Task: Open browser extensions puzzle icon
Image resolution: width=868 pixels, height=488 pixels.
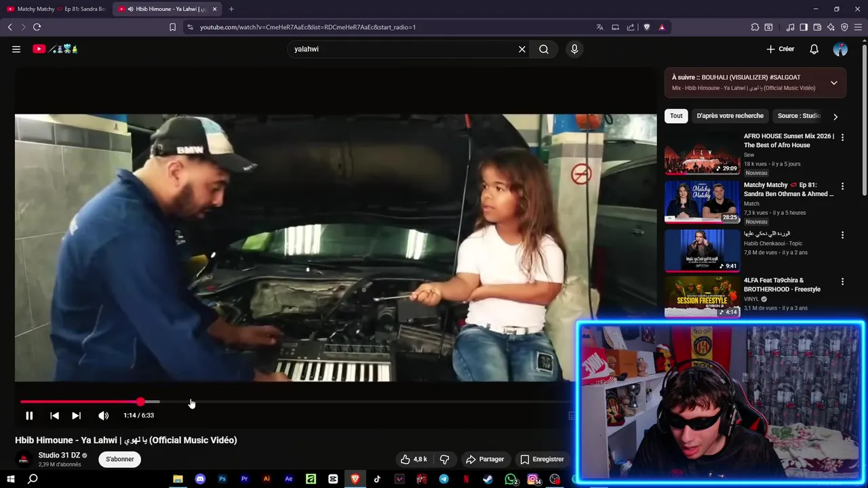Action: (755, 27)
